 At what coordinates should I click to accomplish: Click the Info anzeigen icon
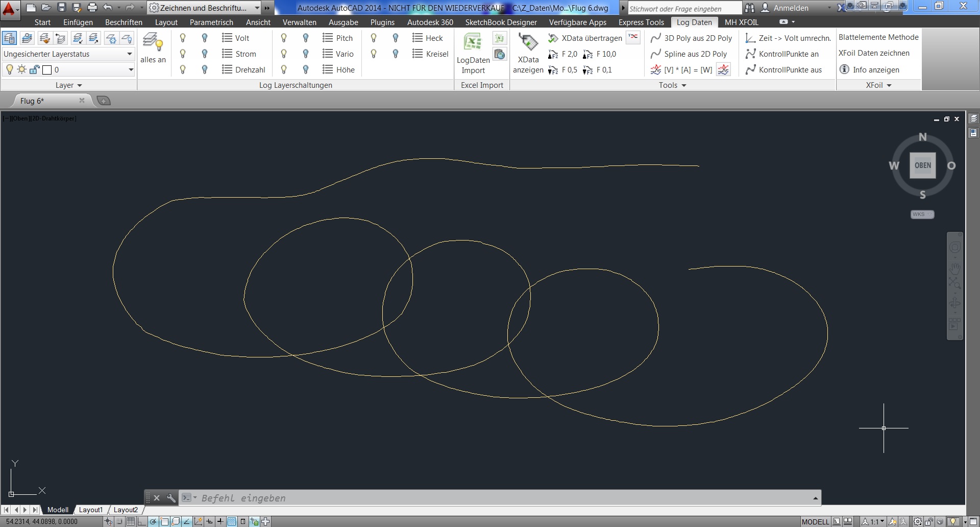[845, 69]
